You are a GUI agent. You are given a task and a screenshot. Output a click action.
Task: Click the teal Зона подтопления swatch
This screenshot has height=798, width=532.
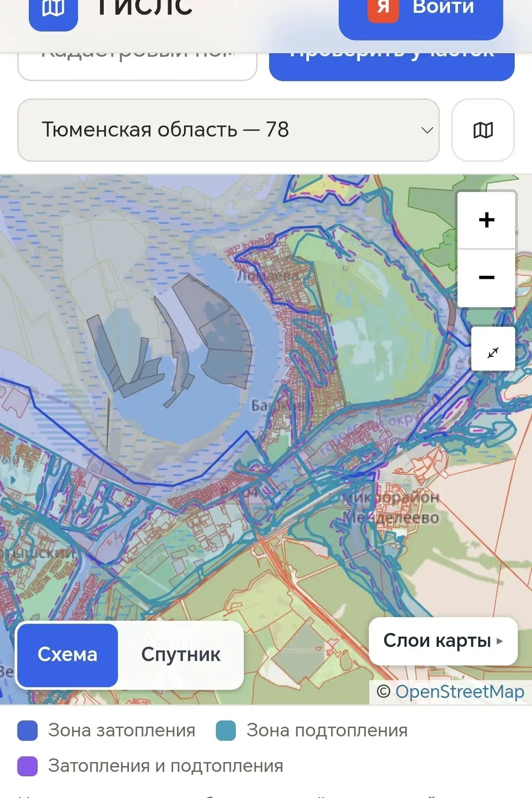(x=226, y=731)
